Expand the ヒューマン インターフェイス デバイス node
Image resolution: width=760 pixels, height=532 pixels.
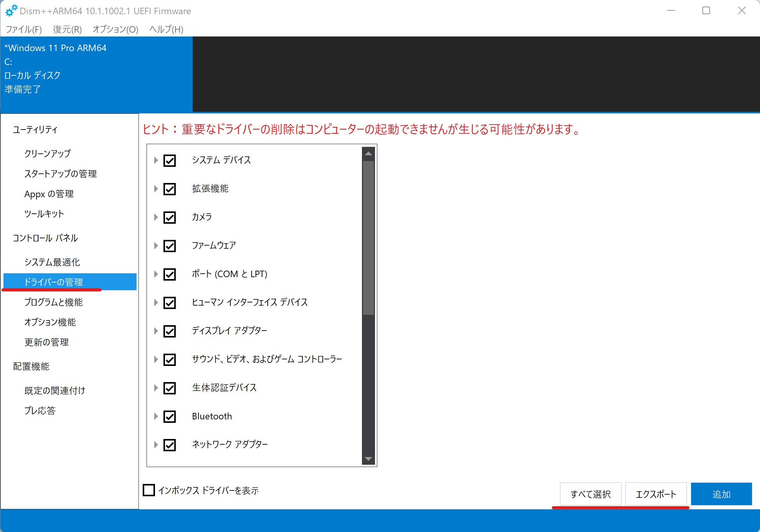point(156,303)
